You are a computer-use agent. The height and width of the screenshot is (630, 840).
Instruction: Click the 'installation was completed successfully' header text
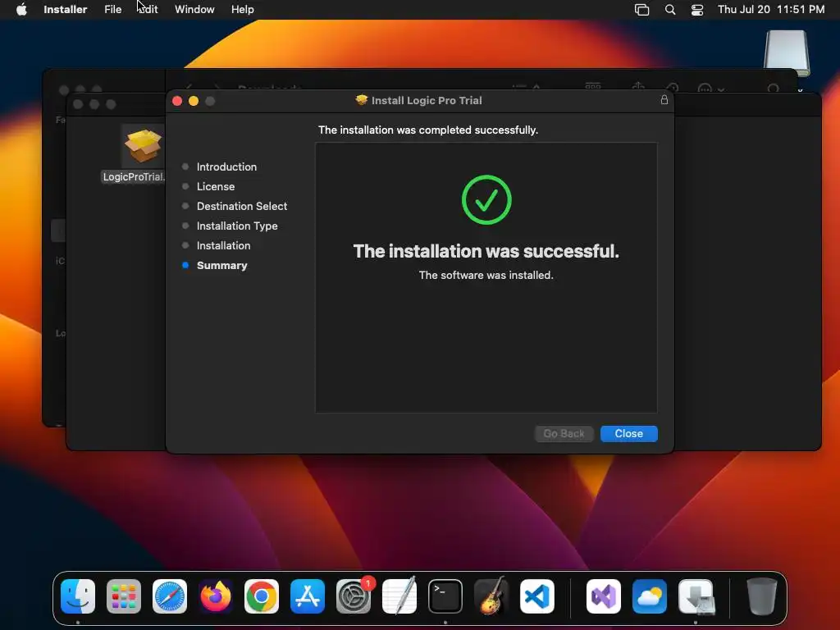click(428, 130)
